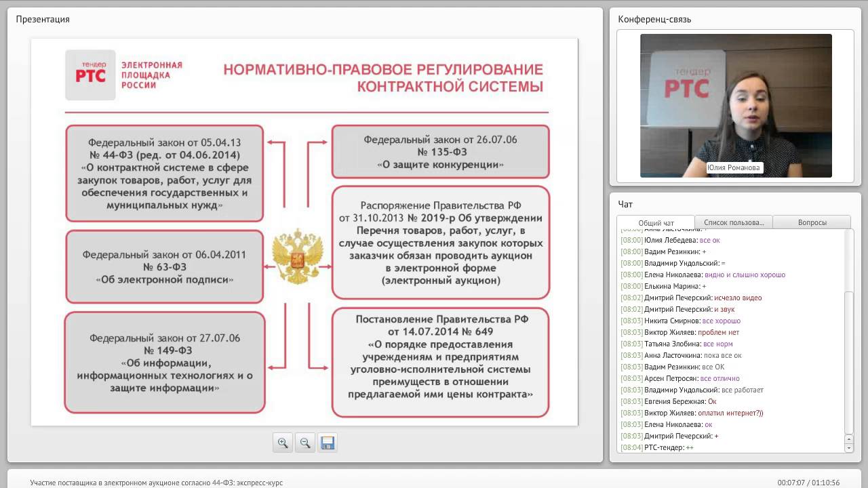Viewport: 868px width, 488px height.
Task: Click the webinar title in bottom bar
Action: [156, 483]
